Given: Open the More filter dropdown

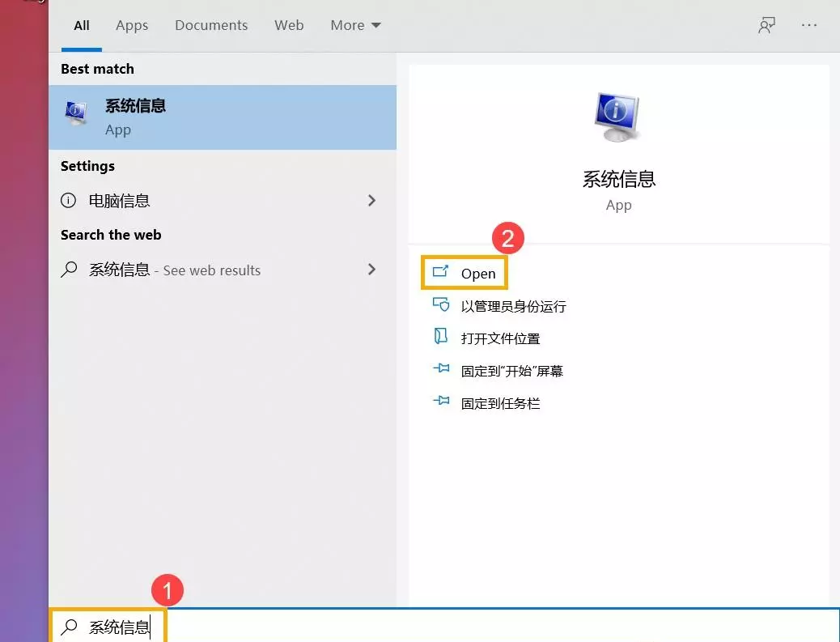Looking at the screenshot, I should 354,25.
